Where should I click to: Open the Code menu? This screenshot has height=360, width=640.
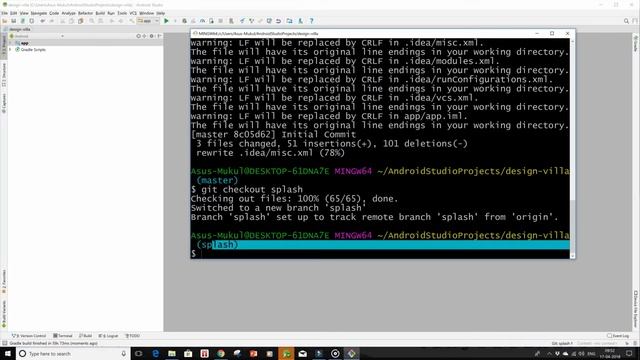click(x=54, y=13)
